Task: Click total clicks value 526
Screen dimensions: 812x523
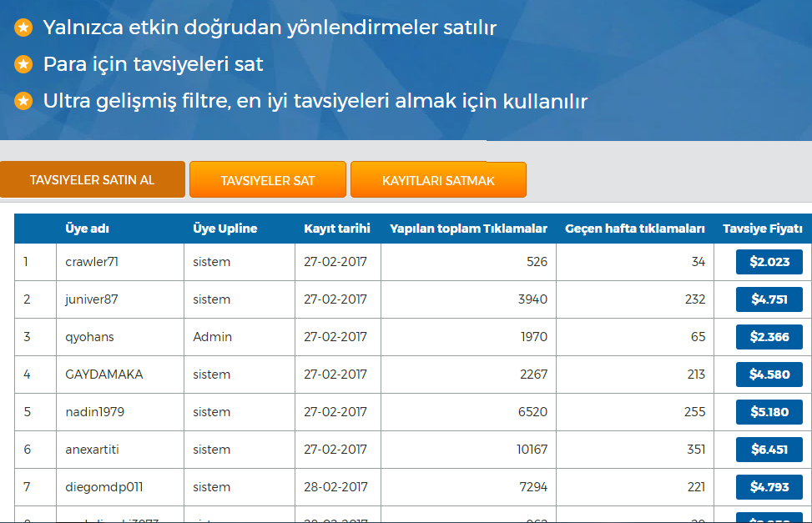Action: 537,262
